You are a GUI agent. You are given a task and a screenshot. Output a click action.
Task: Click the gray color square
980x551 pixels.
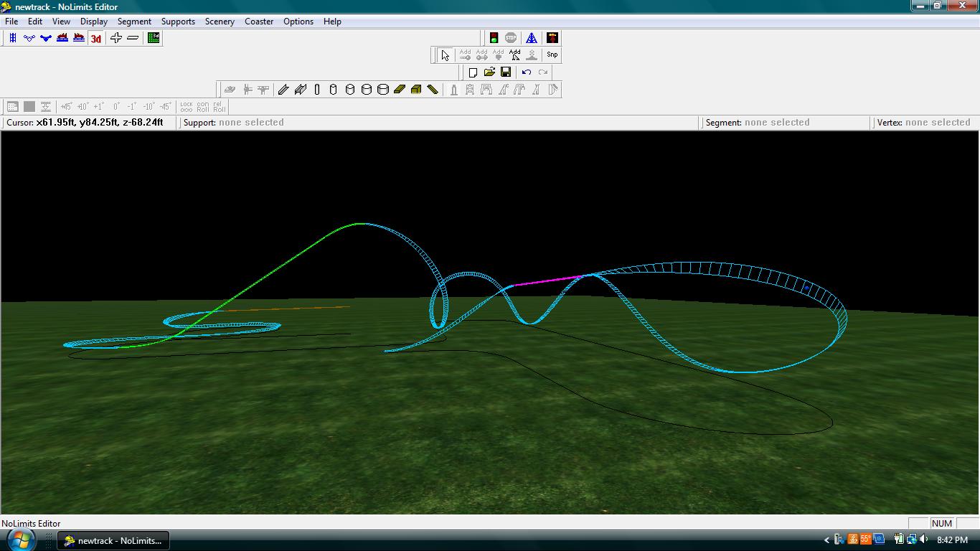click(x=29, y=107)
